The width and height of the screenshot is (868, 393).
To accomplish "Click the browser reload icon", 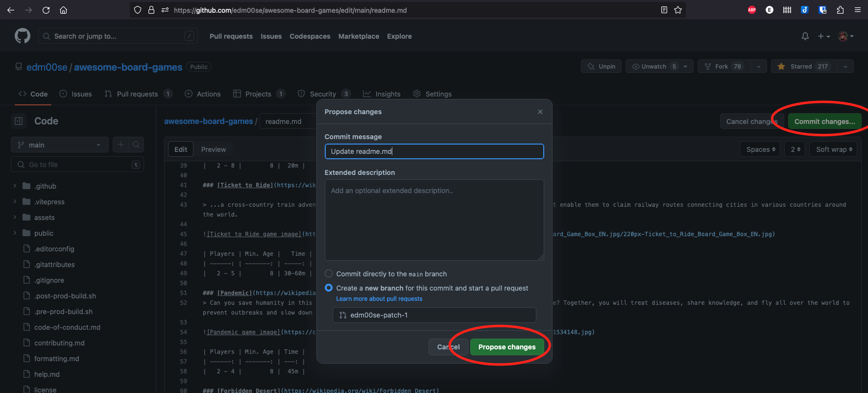I will (x=46, y=10).
